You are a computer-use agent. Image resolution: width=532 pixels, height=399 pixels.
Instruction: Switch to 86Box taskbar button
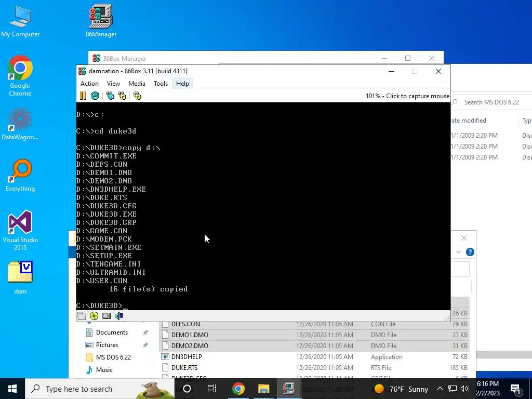point(289,389)
